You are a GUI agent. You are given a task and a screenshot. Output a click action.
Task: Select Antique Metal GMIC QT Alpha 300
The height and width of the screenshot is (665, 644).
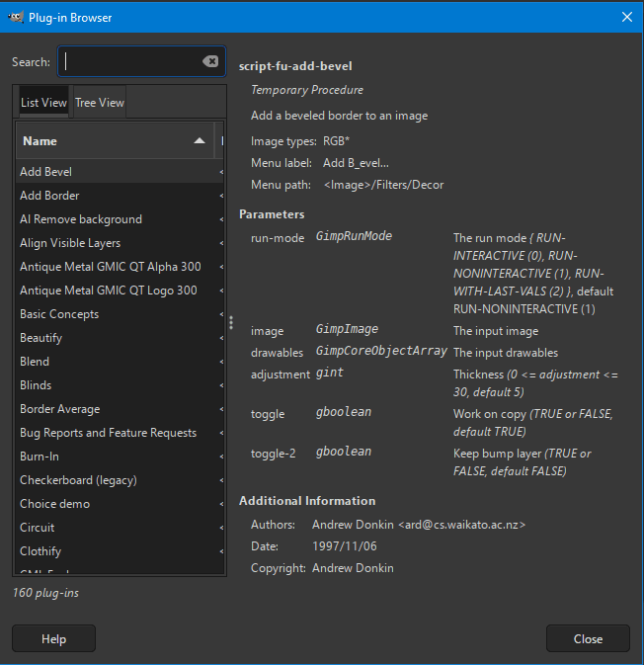pyautogui.click(x=120, y=267)
